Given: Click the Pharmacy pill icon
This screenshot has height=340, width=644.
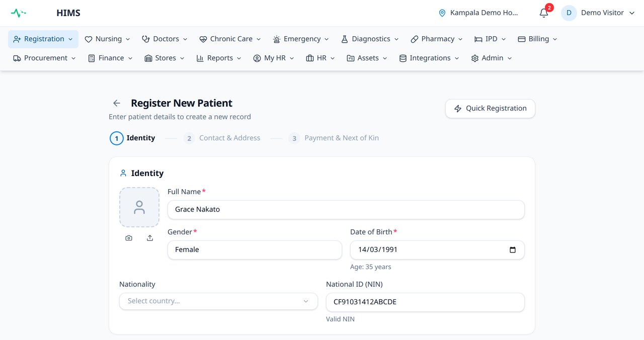Looking at the screenshot, I should tap(415, 39).
